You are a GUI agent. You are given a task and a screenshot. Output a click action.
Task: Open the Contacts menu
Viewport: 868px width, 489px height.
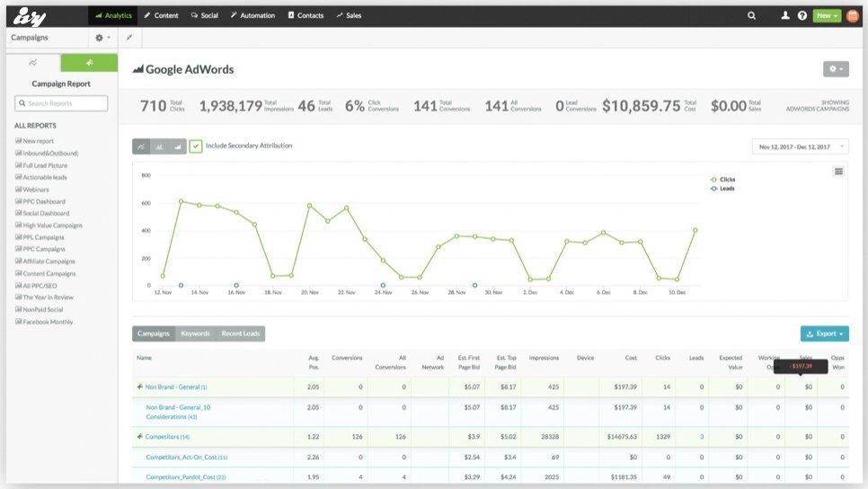click(x=306, y=15)
